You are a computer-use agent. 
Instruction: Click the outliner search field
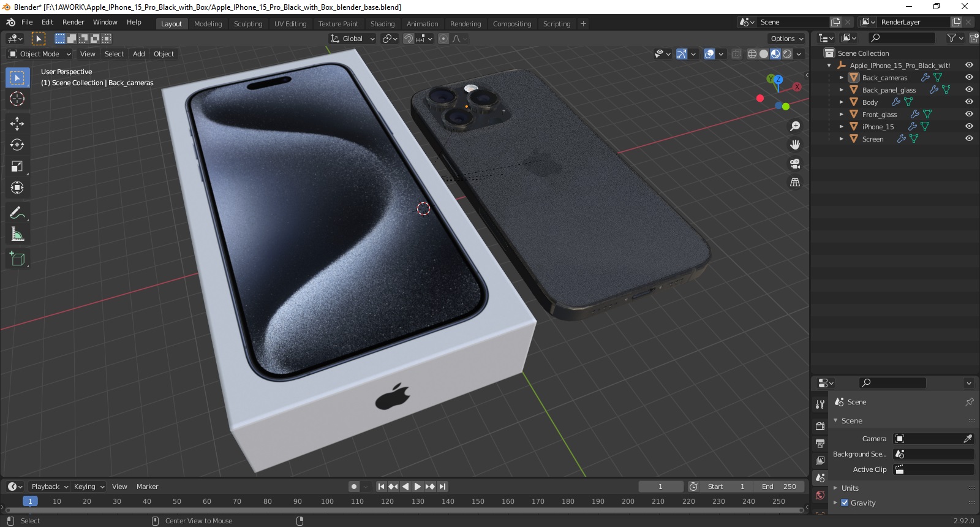click(x=902, y=38)
